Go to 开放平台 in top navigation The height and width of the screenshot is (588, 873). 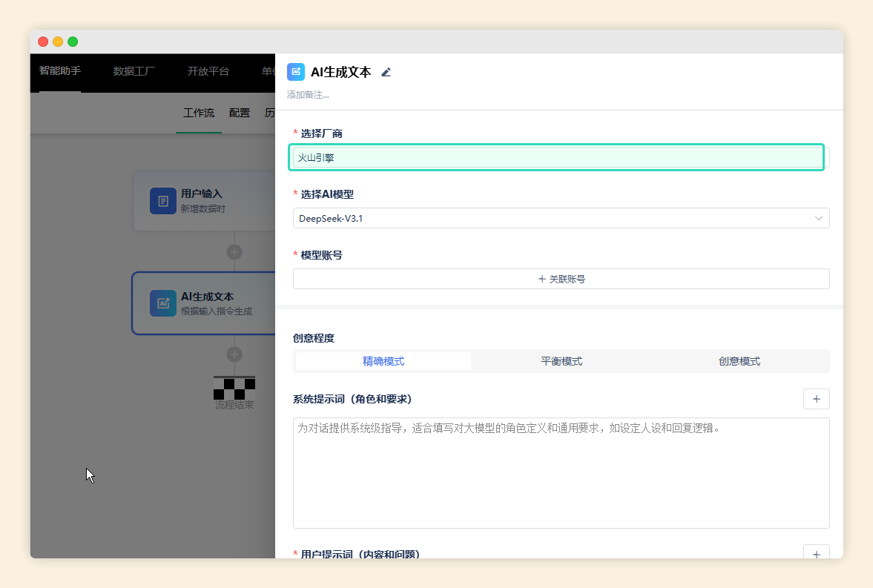point(208,71)
